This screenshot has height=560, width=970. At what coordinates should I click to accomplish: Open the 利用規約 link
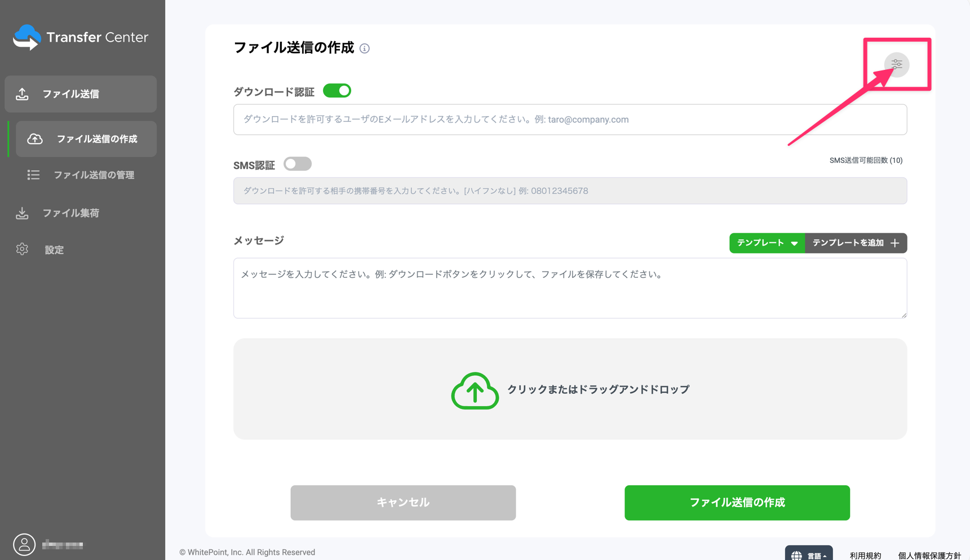(866, 555)
